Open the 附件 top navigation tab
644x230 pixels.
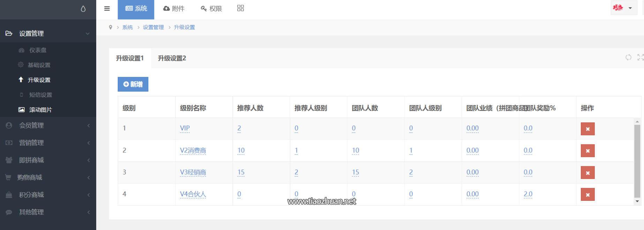(174, 9)
